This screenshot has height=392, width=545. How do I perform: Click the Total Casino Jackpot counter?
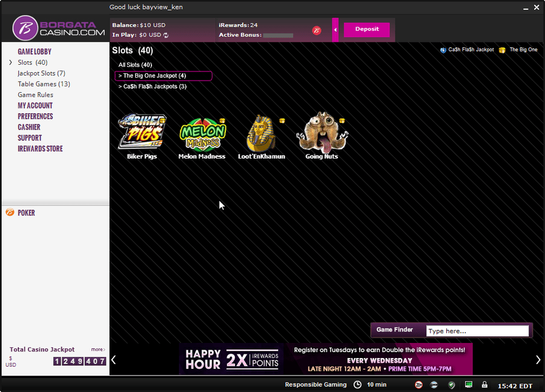(x=79, y=361)
